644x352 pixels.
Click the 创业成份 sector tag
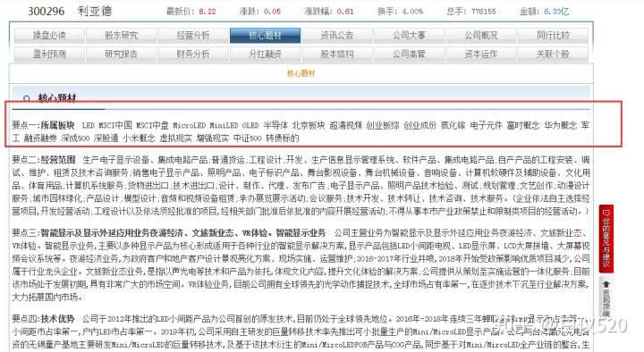(419, 125)
